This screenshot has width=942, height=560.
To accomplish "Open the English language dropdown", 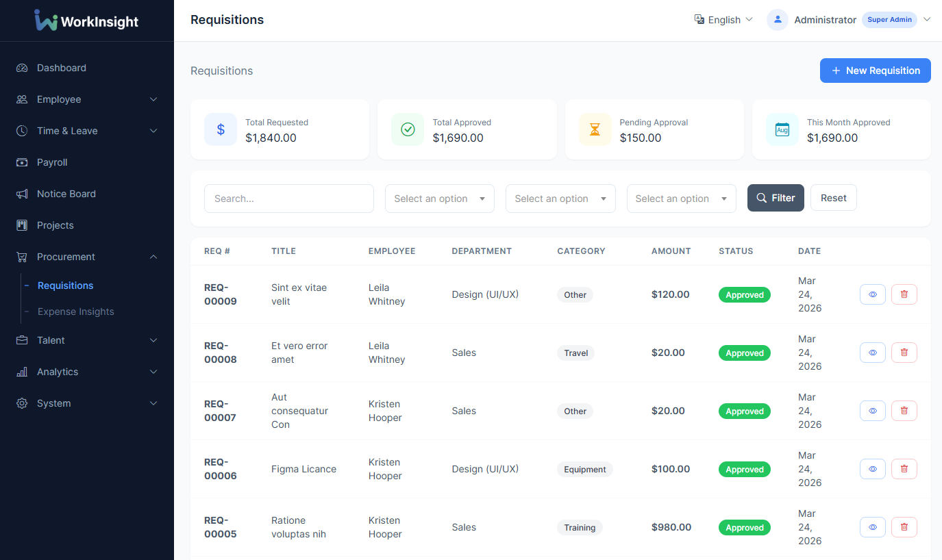I will click(723, 20).
